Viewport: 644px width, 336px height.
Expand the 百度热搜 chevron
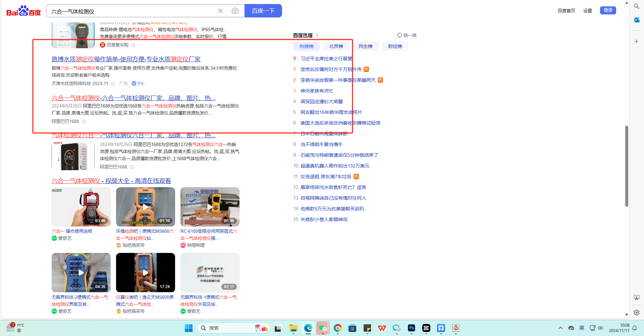click(x=317, y=36)
